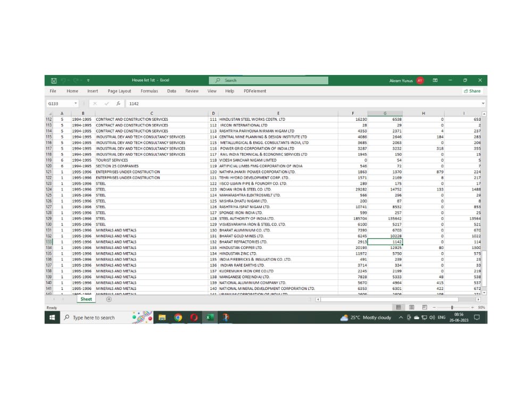The height and width of the screenshot is (399, 532).
Task: Switch to Normal view icon
Action: point(398,307)
